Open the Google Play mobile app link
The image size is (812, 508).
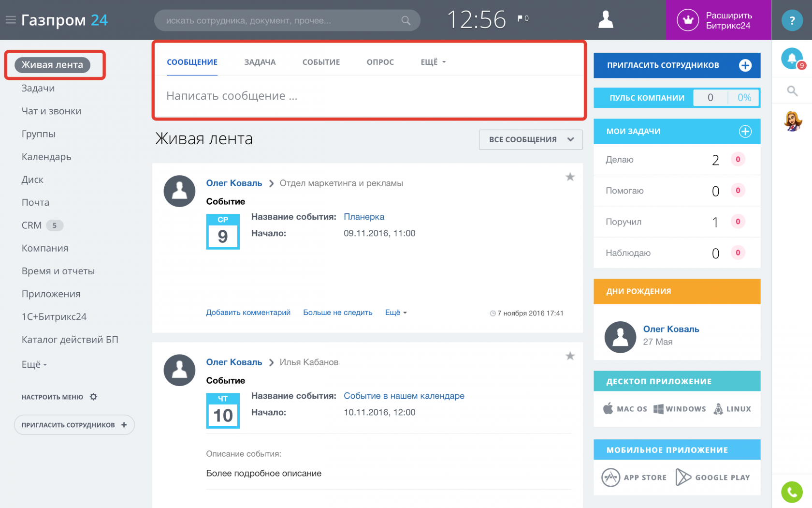coord(712,478)
